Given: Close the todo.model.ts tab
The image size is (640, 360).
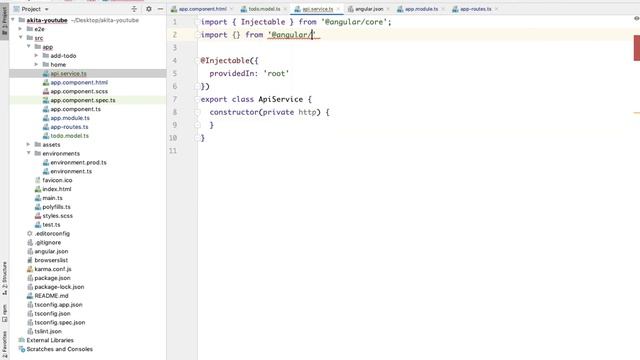Looking at the screenshot, I should point(285,9).
